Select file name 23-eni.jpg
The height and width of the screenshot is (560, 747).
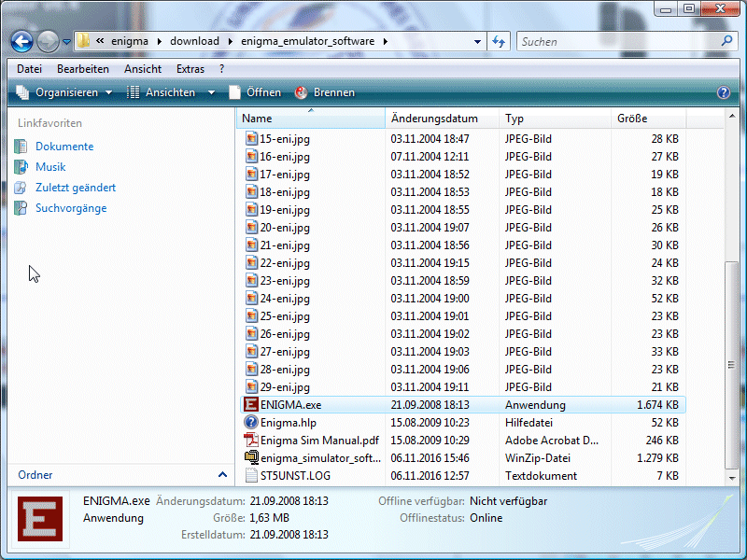[285, 281]
